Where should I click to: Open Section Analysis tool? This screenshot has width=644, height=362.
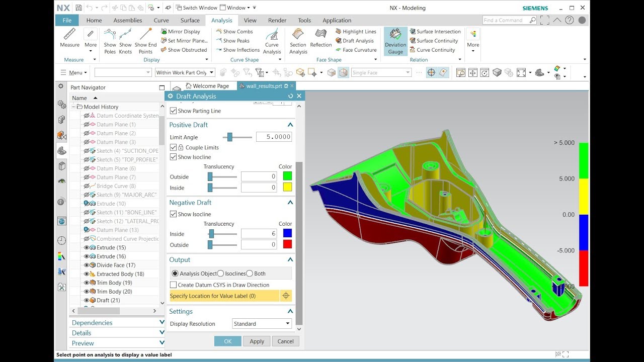298,41
